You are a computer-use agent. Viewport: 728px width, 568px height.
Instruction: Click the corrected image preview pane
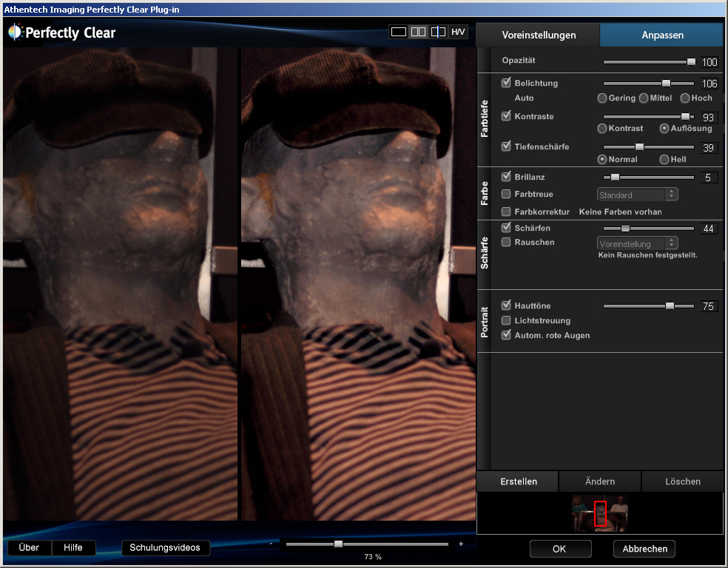pyautogui.click(x=358, y=283)
